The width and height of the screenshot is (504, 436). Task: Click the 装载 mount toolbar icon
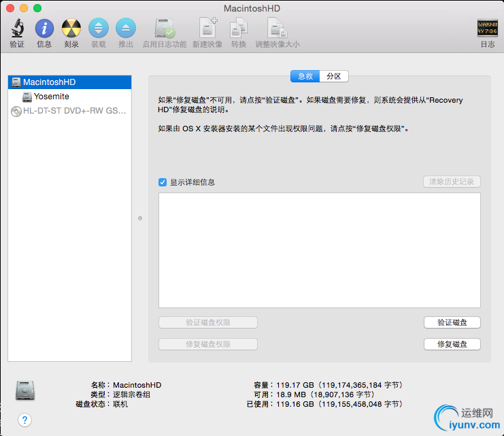pos(99,29)
